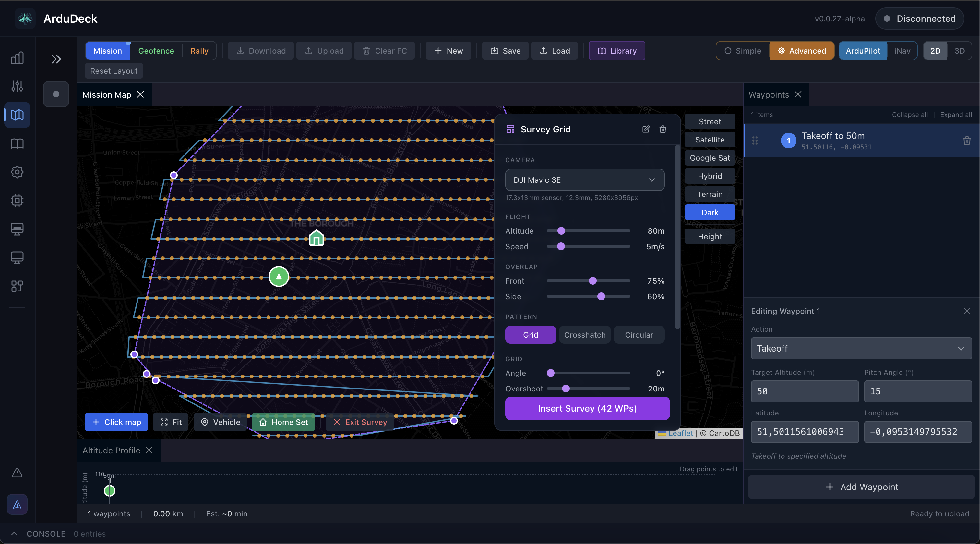The image size is (980, 544).
Task: Open the Takeoff action dropdown
Action: click(861, 348)
